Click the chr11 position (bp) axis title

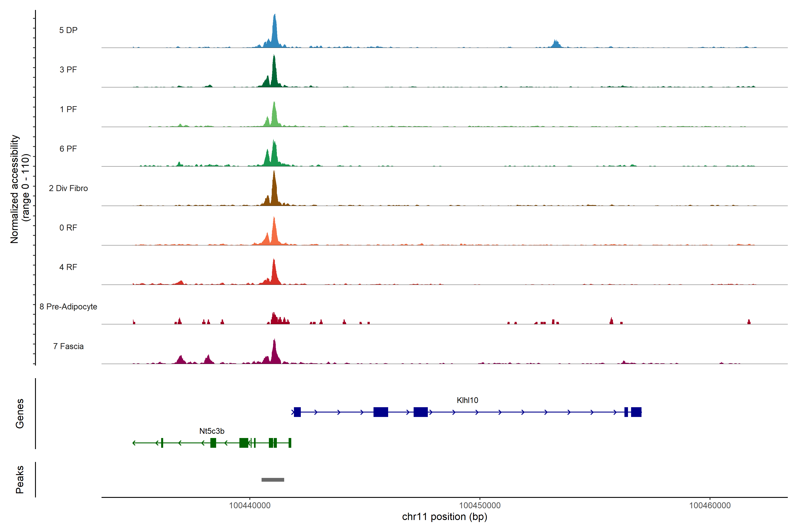[444, 517]
